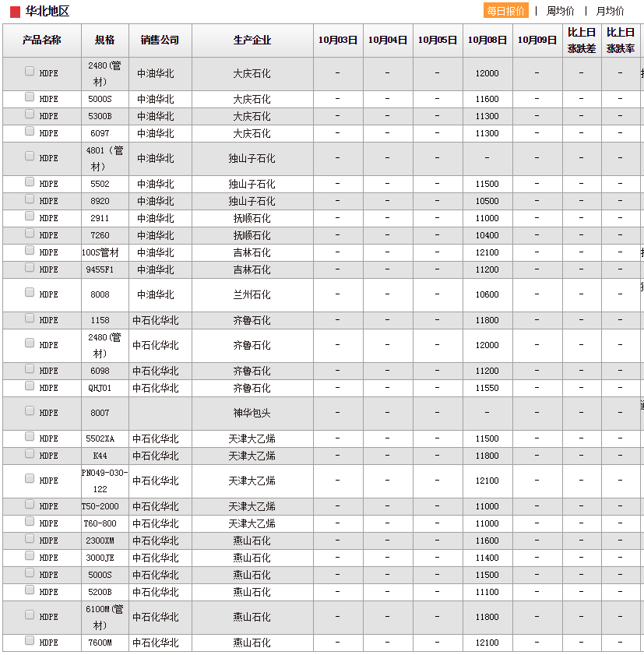Check the HDPE 100S管材 row
The height and width of the screenshot is (655, 644).
(30, 250)
